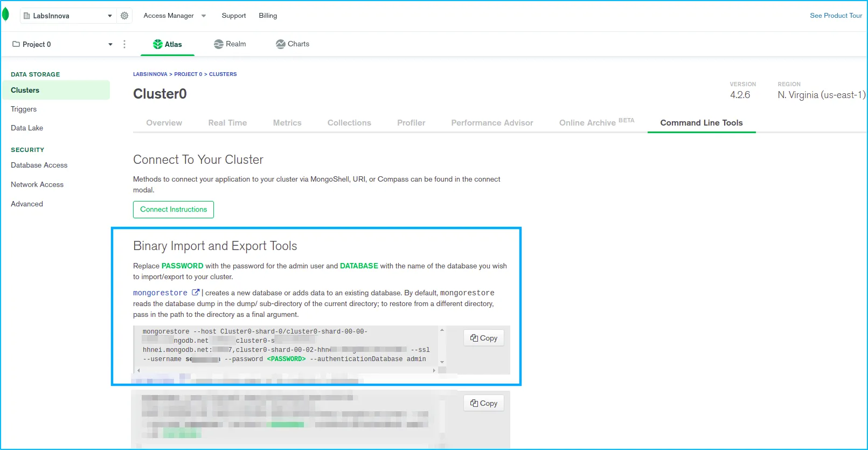Click the Connect Instructions button
Image resolution: width=868 pixels, height=450 pixels.
[x=173, y=210]
